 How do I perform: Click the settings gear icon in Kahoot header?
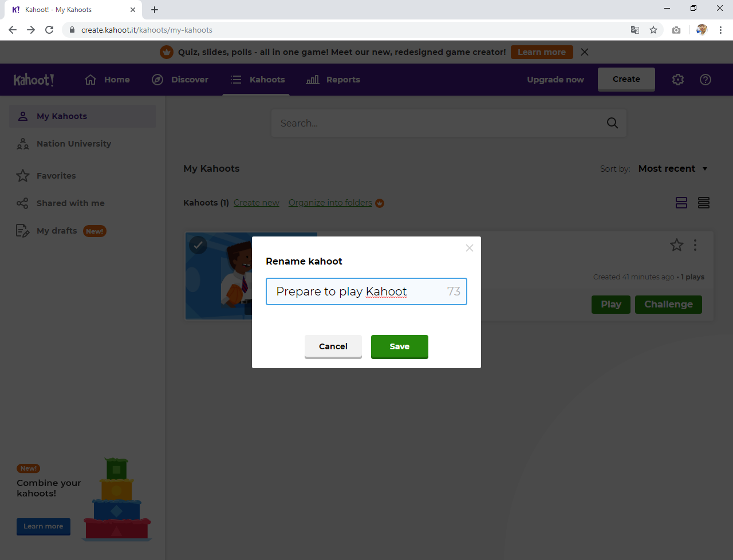pyautogui.click(x=678, y=80)
